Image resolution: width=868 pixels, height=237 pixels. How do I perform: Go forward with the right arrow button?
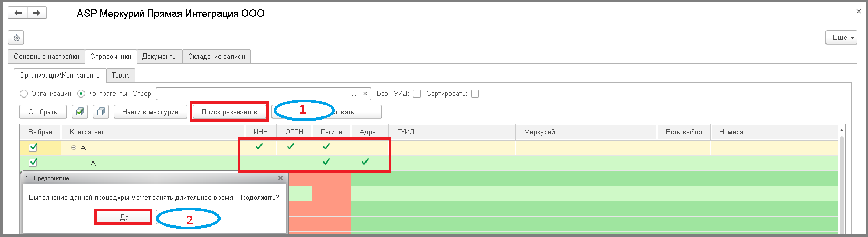(37, 13)
